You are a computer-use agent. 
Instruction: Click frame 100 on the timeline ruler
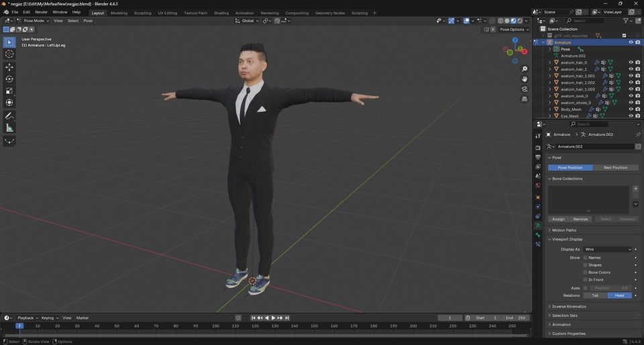(x=215, y=326)
